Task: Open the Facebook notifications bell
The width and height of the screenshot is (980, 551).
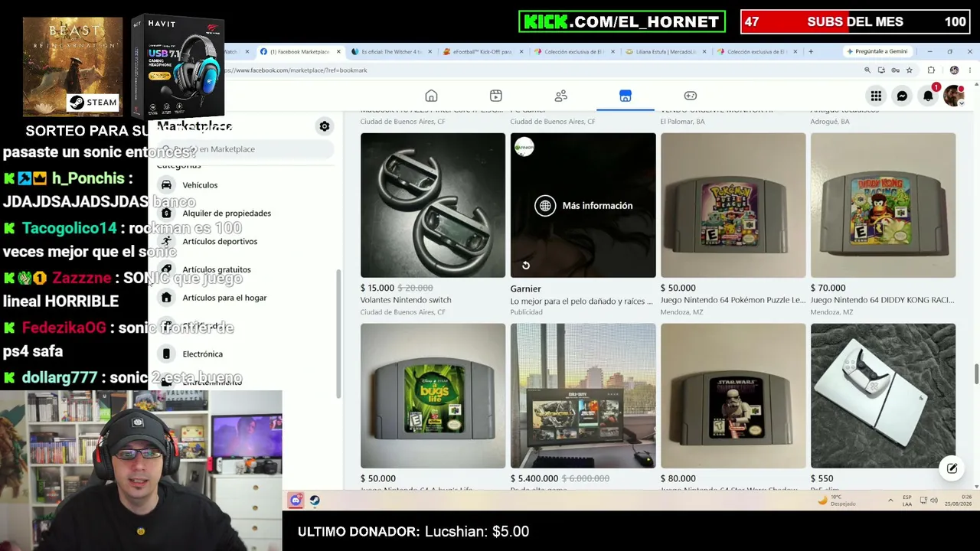Action: point(928,96)
